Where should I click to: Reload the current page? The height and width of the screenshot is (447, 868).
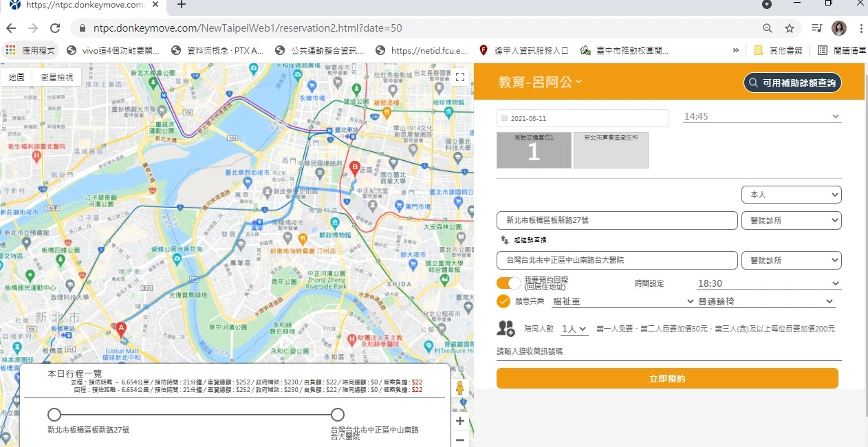point(55,28)
